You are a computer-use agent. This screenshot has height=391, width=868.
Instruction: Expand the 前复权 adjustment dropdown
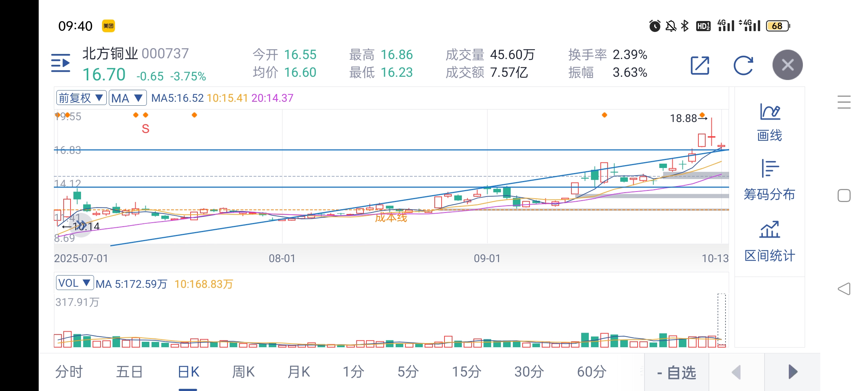[x=81, y=98]
